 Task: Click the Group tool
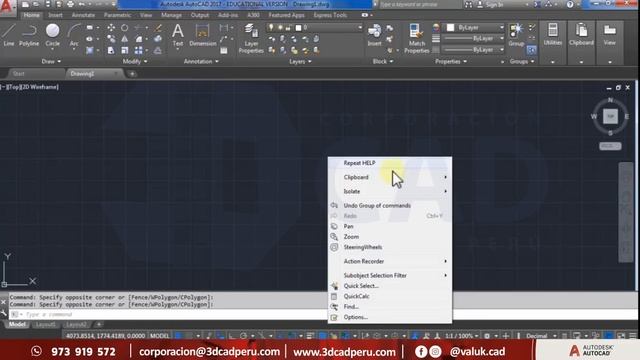(516, 35)
